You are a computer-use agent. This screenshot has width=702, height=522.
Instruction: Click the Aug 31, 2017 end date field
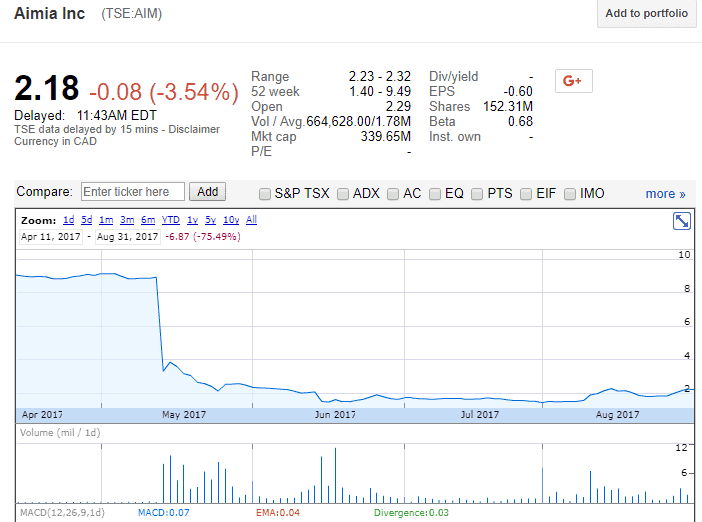tap(128, 236)
